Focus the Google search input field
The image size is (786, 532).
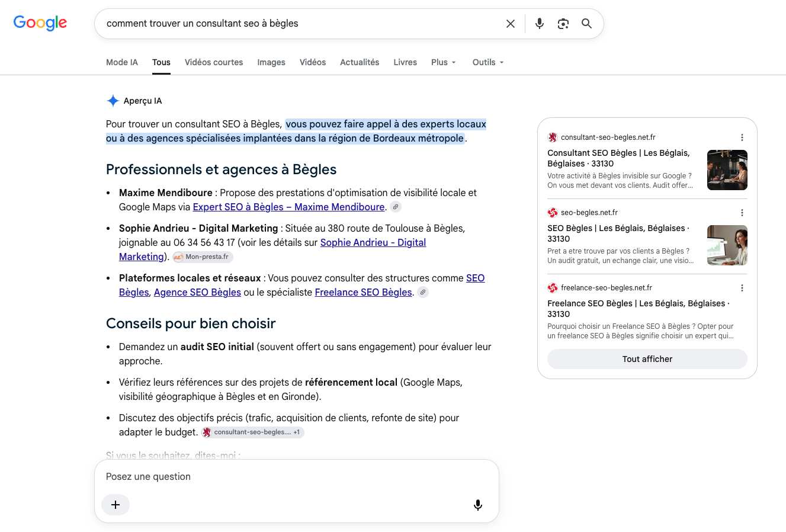pos(302,24)
